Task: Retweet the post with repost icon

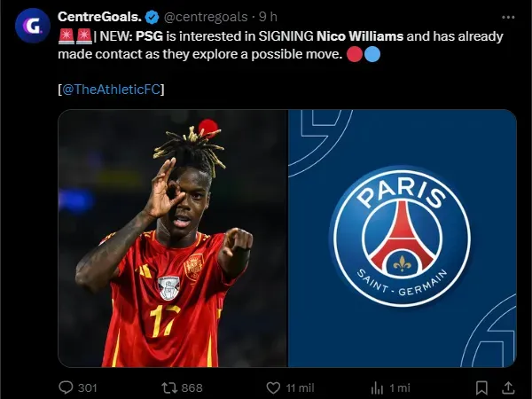Action: tap(168, 387)
